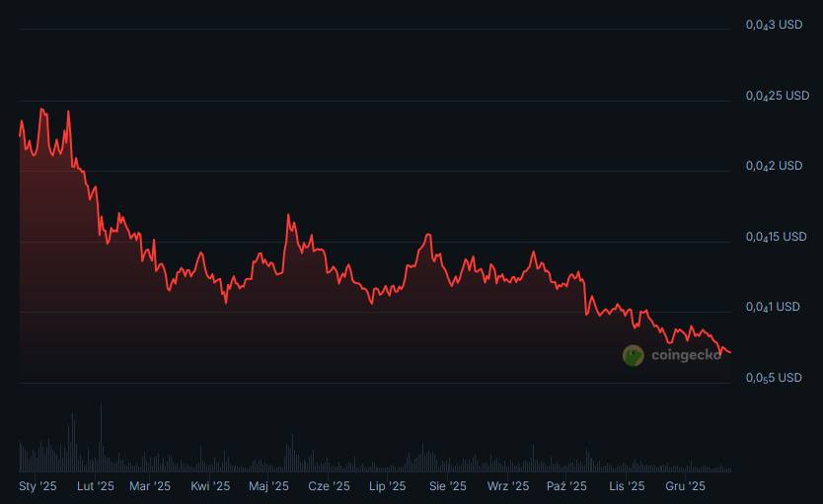Viewport: 823px width, 504px height.
Task: Pick the Kwi '25 date label
Action: coord(210,486)
